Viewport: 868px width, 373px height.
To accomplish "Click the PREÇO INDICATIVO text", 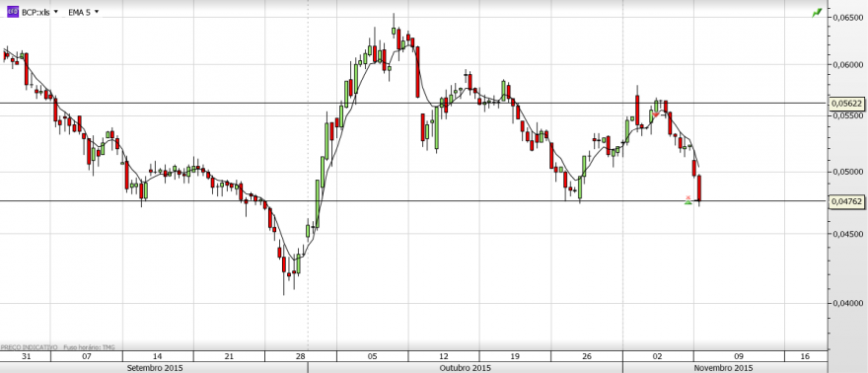I will click(x=29, y=347).
